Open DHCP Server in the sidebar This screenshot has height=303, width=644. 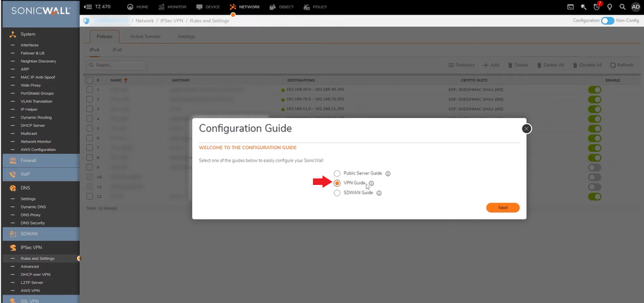pos(32,126)
